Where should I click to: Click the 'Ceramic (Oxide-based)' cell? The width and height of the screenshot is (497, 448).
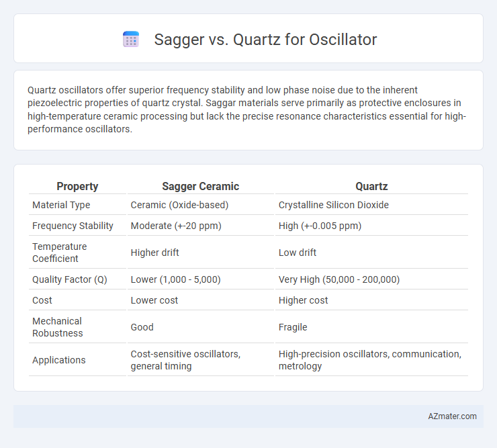(179, 205)
